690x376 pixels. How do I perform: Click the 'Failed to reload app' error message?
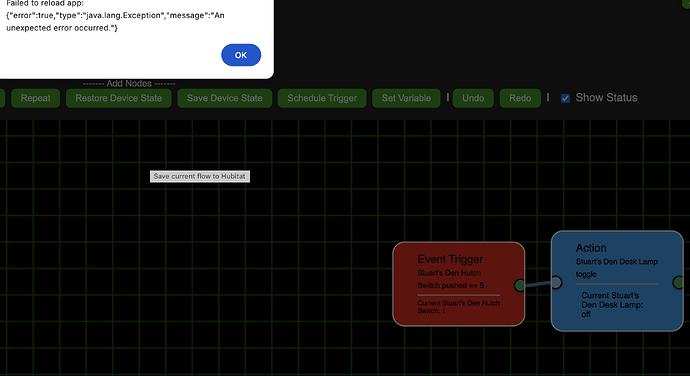pos(115,16)
